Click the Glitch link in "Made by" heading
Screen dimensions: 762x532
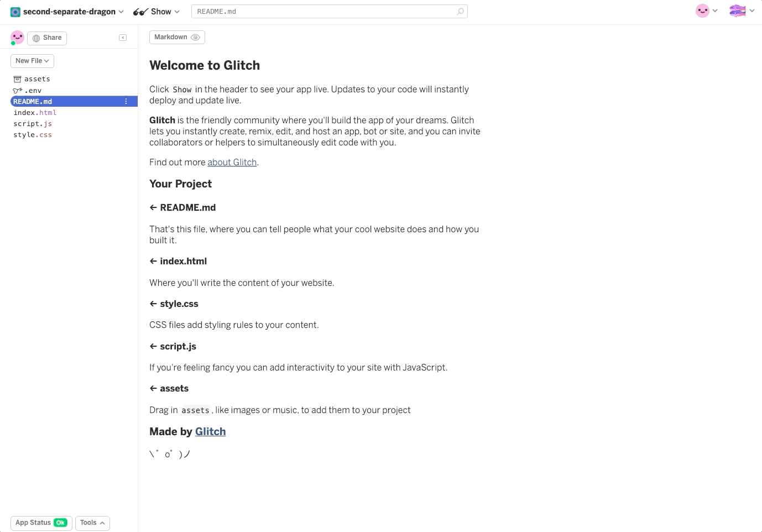click(x=210, y=431)
